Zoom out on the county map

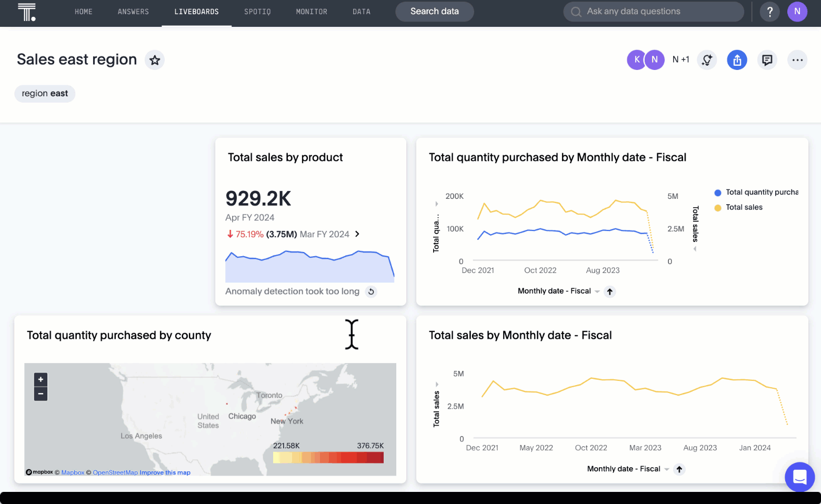tap(41, 394)
